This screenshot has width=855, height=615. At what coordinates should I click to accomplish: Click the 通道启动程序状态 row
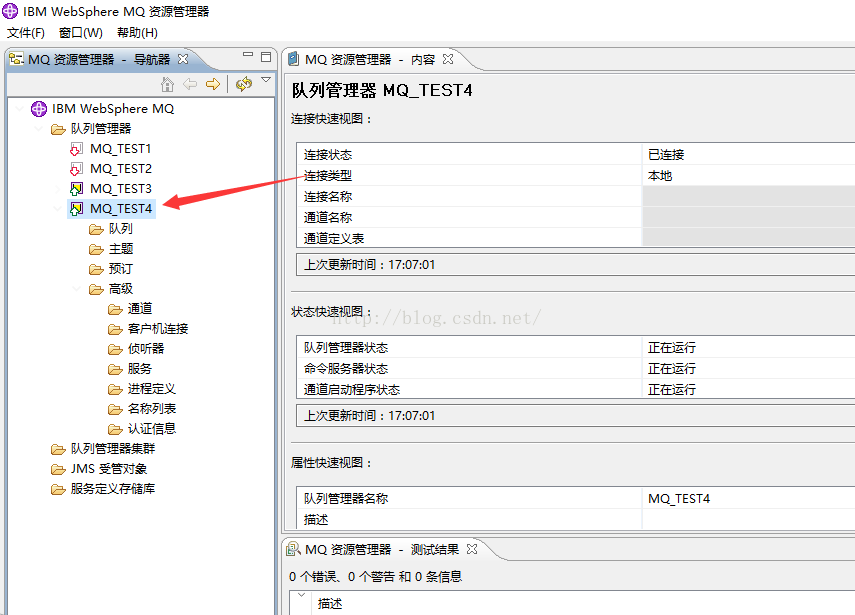(x=576, y=389)
